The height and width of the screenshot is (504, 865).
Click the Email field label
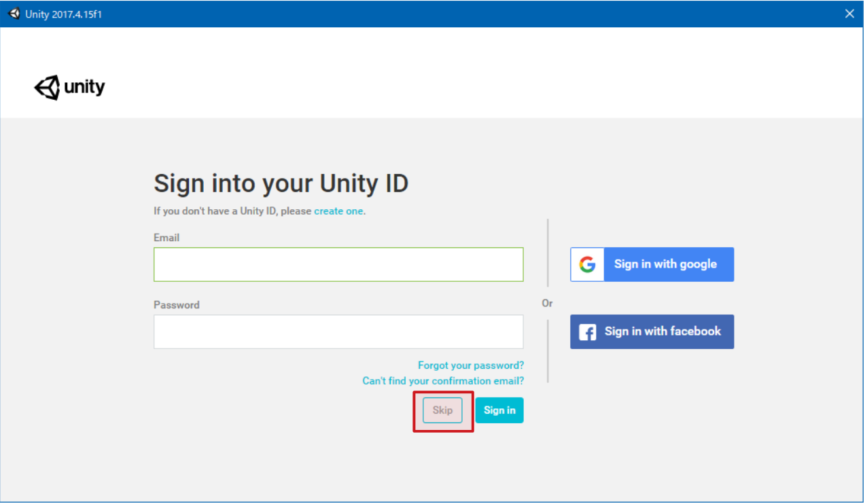pyautogui.click(x=166, y=238)
